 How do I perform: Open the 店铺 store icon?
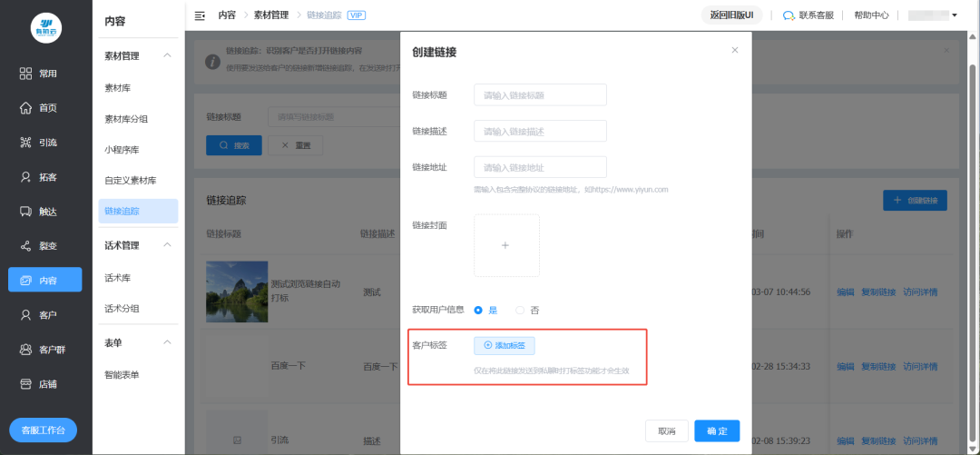tap(25, 383)
